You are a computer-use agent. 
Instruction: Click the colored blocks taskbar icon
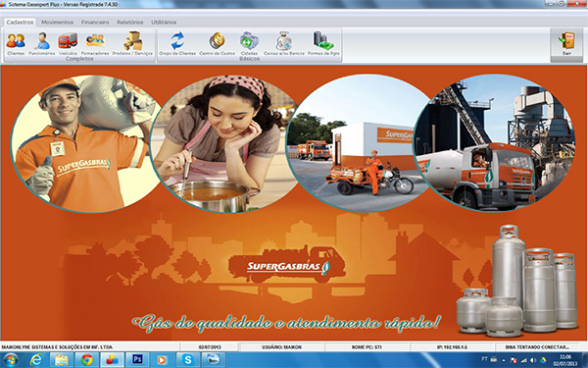(112, 360)
